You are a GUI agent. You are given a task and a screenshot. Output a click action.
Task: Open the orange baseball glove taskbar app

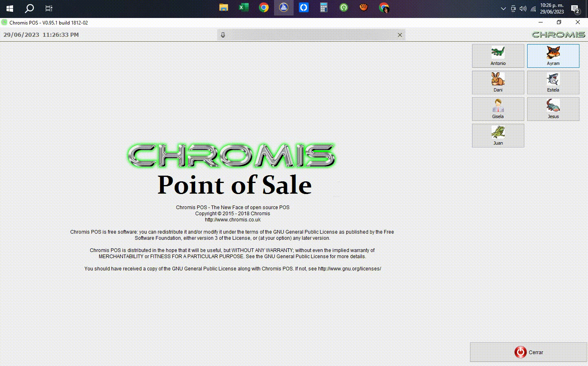tap(363, 8)
